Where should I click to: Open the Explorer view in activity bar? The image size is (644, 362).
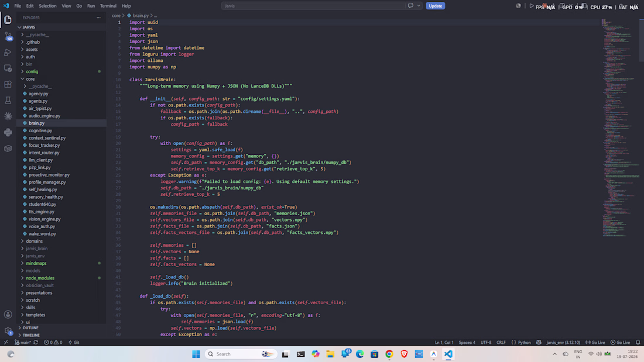pyautogui.click(x=8, y=20)
